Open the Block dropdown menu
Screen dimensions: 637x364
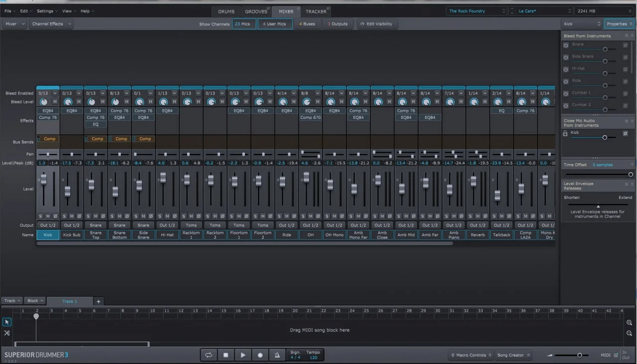[x=35, y=301]
